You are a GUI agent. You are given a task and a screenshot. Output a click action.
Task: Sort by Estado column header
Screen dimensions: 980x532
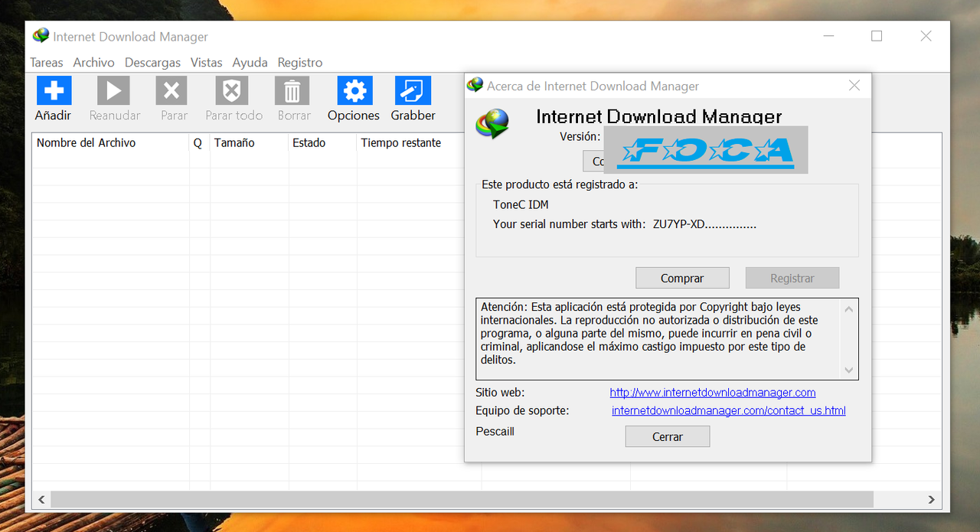click(323, 143)
